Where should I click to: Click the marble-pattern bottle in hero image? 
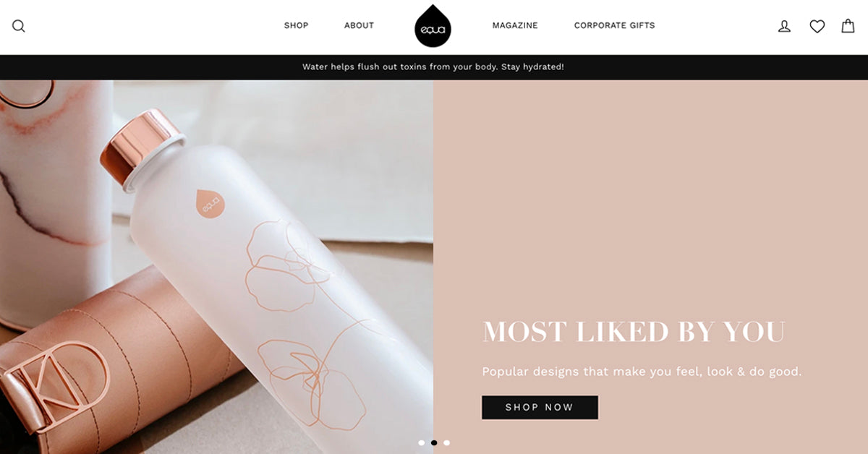pos(54,202)
